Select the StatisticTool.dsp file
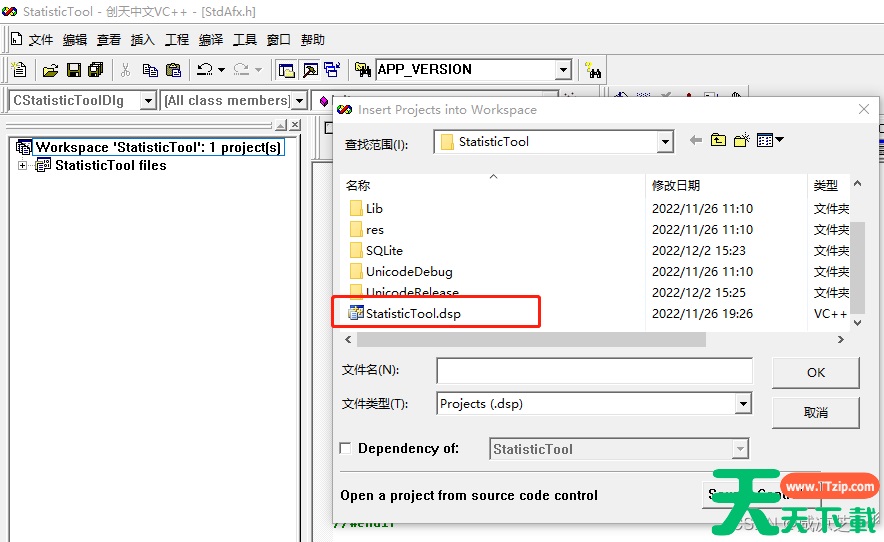Viewport: 884px width, 542px height. [412, 314]
